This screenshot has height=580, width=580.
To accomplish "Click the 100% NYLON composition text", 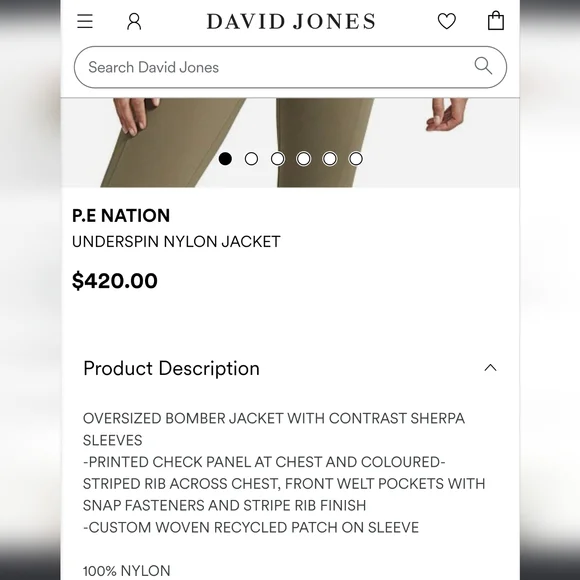I will tap(127, 571).
